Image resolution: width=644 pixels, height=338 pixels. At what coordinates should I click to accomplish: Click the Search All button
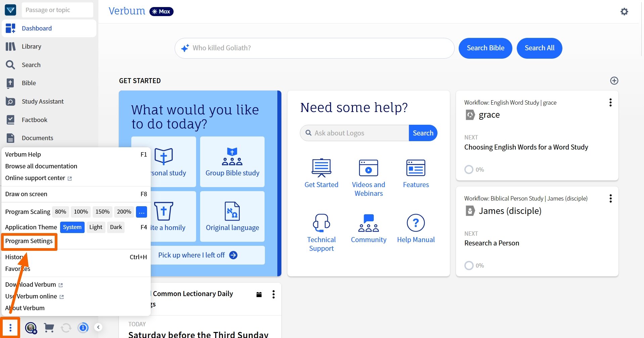[x=539, y=48]
